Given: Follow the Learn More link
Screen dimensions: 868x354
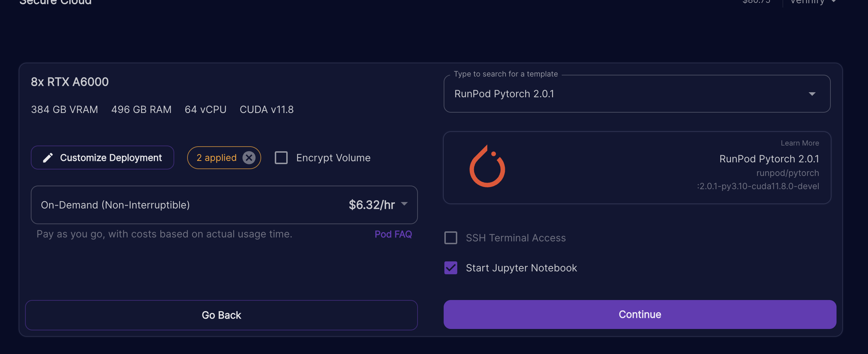Looking at the screenshot, I should tap(800, 143).
